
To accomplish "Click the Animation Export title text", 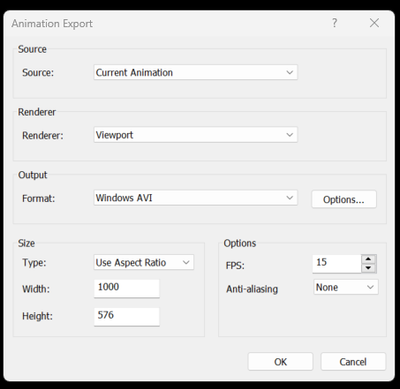I will click(52, 24).
